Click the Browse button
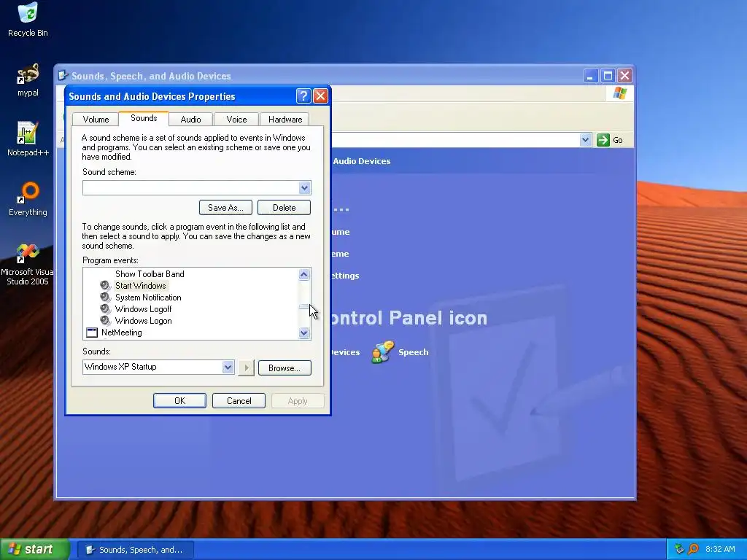The width and height of the screenshot is (747, 560). 285,368
